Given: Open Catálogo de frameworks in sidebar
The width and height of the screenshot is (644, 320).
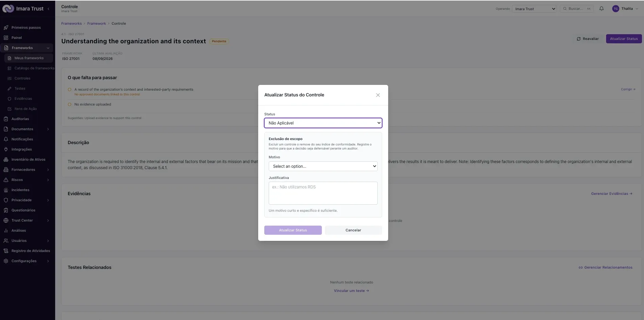Looking at the screenshot, I should click(31, 68).
